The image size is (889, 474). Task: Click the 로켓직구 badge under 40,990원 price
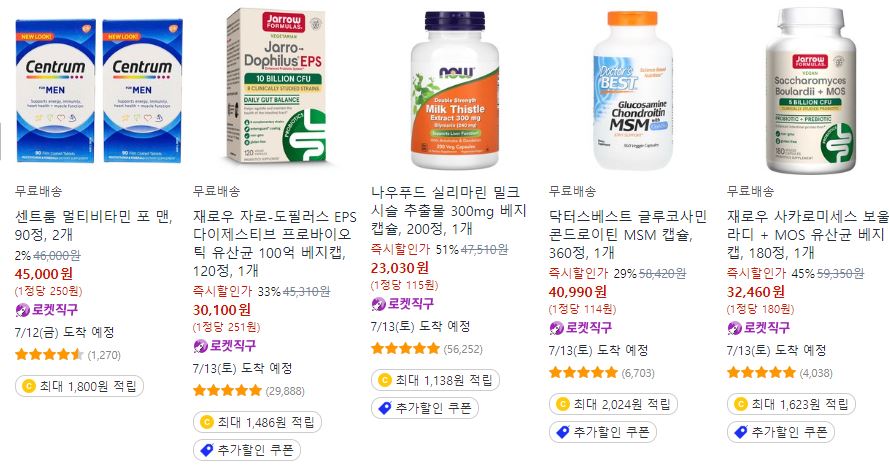coord(581,328)
